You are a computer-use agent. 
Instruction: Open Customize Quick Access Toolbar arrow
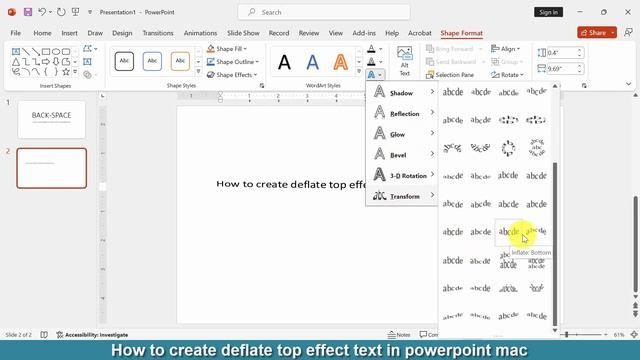point(90,13)
